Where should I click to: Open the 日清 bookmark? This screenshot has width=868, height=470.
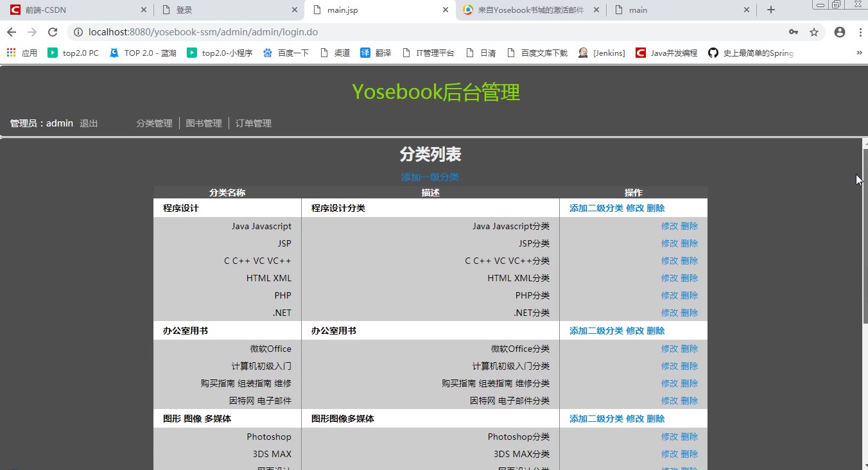pos(481,53)
